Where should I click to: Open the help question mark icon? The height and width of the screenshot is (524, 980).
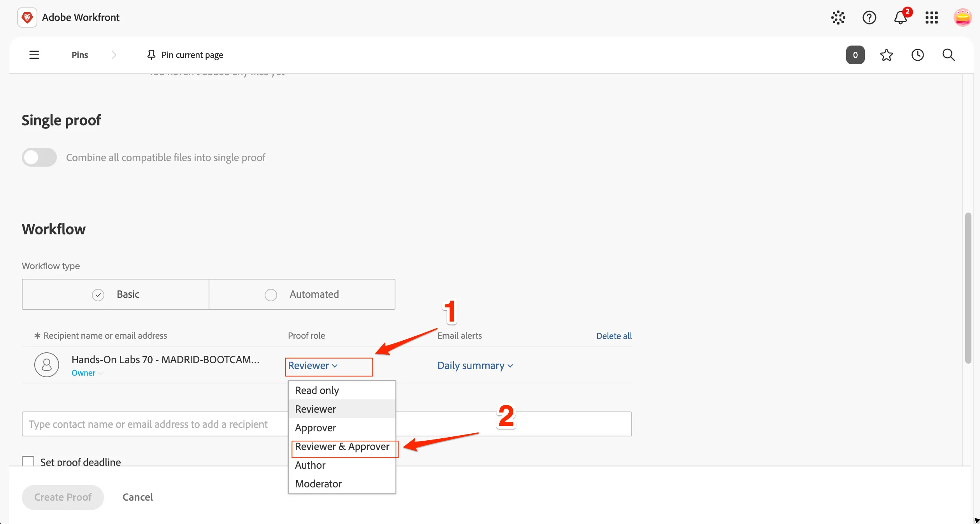point(869,18)
